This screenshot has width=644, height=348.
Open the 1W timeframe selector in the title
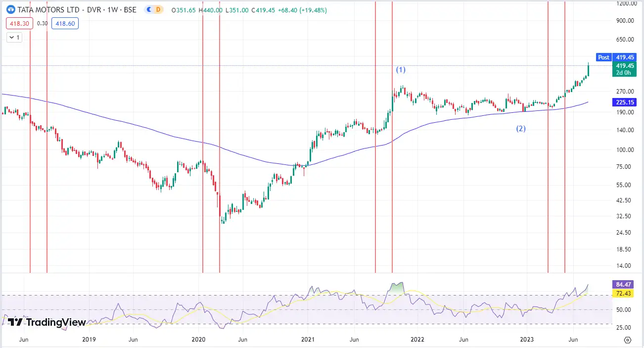tap(111, 9)
